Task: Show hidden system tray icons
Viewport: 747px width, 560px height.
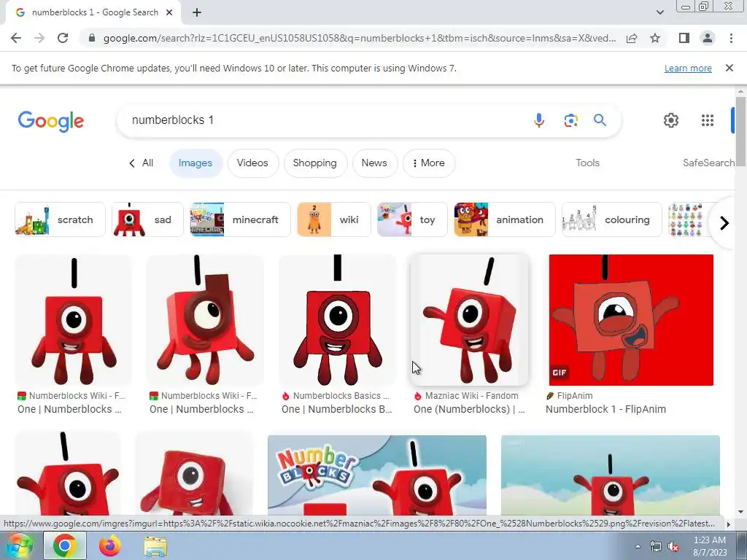Action: (638, 546)
